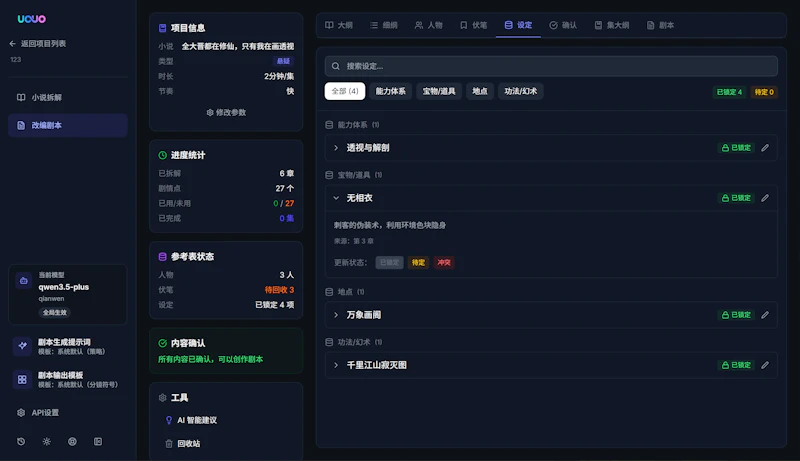
Task: Click the 项目信息 header icon
Action: pyautogui.click(x=162, y=28)
